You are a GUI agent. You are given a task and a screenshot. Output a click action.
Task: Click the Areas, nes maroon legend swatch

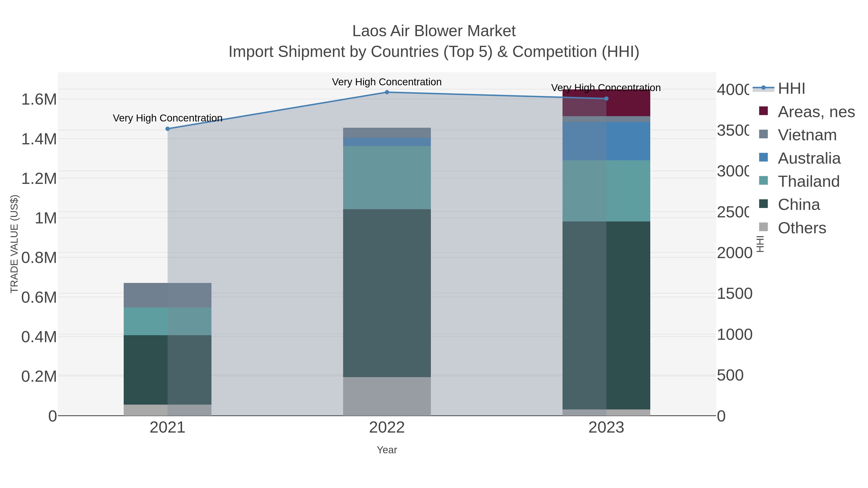pos(764,111)
